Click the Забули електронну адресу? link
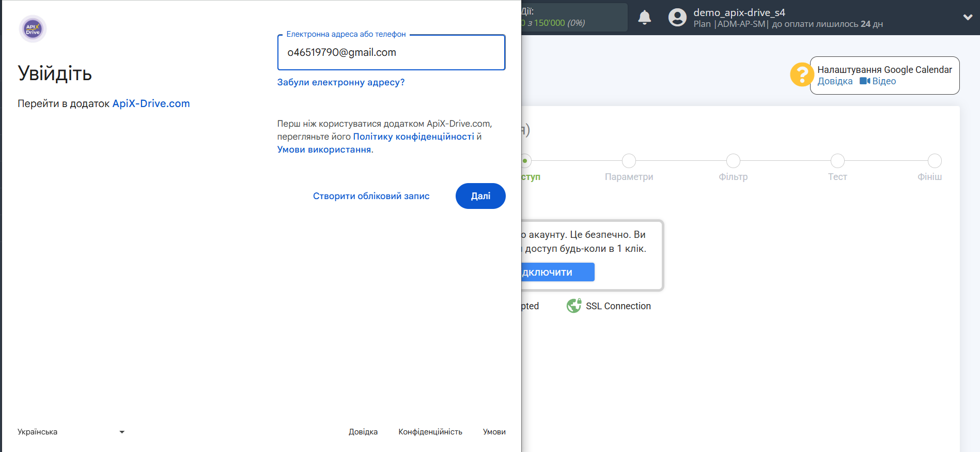Viewport: 980px width, 452px height. coord(341,82)
